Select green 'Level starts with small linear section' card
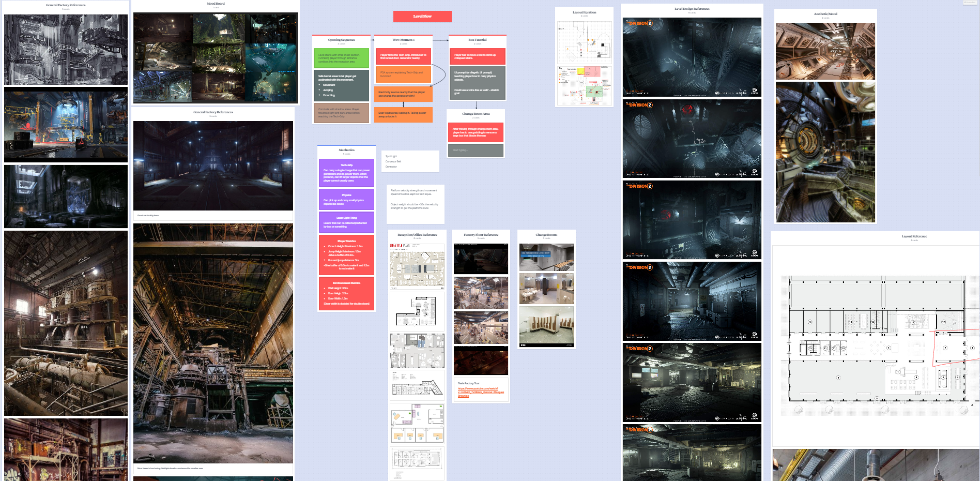 click(341, 58)
